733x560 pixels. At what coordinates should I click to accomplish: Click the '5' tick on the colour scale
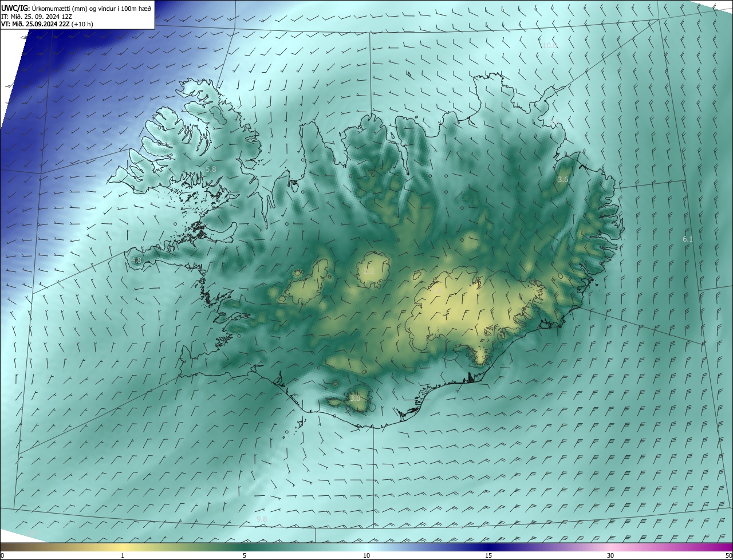245,555
